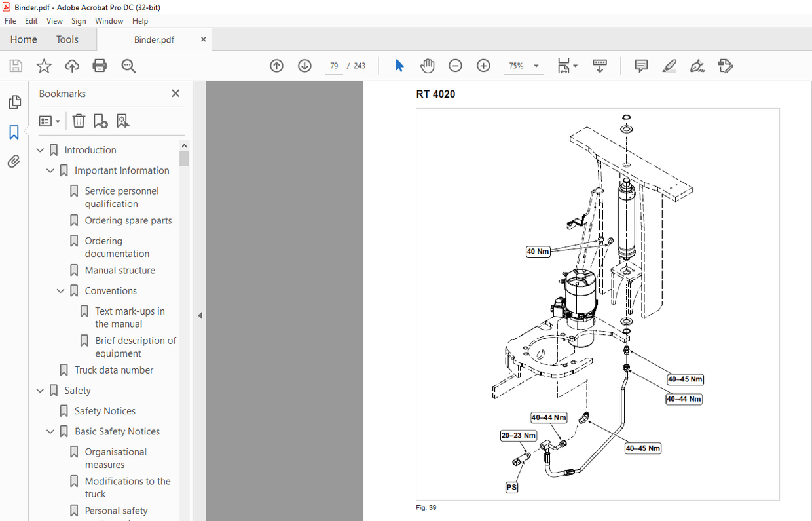Go to next page with down arrow
The height and width of the screenshot is (521, 812).
tap(304, 66)
